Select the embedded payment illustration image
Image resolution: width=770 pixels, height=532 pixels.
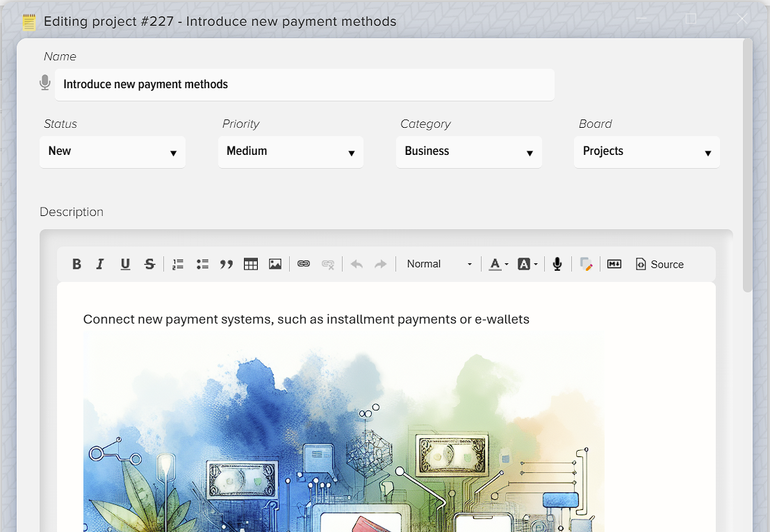pyautogui.click(x=344, y=432)
